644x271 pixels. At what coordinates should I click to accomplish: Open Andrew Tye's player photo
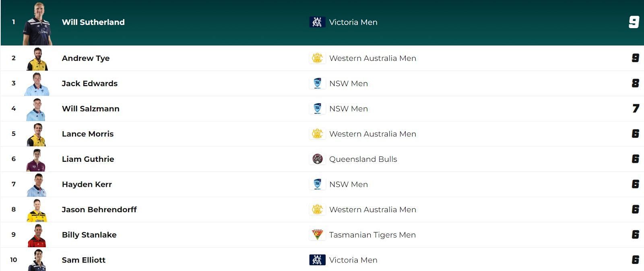tap(37, 59)
